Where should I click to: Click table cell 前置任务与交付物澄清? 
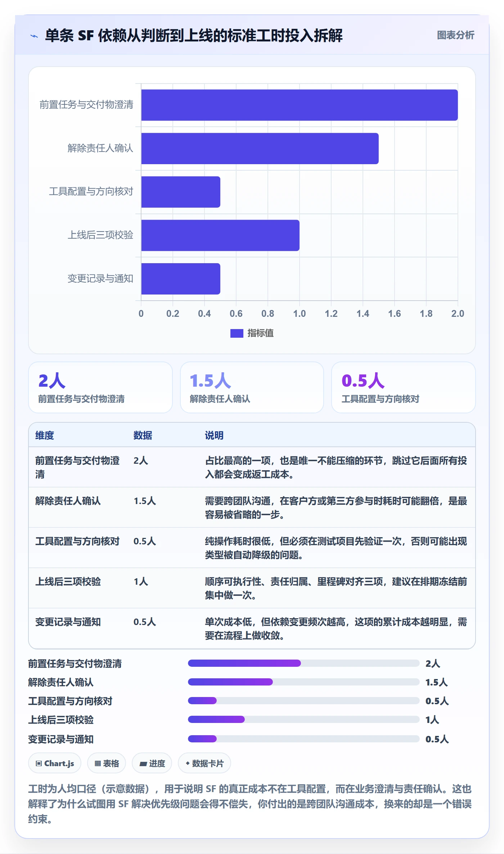[x=78, y=467]
